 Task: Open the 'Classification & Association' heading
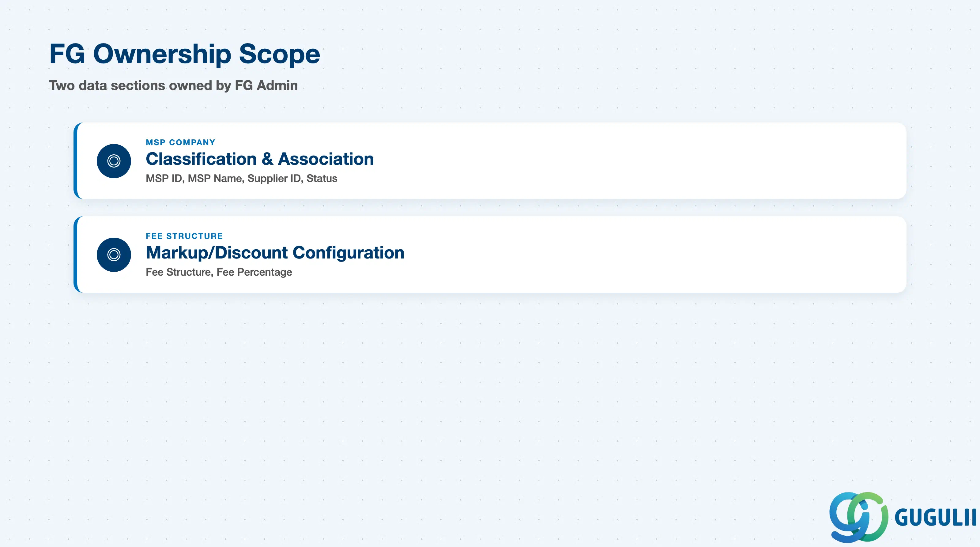click(259, 159)
